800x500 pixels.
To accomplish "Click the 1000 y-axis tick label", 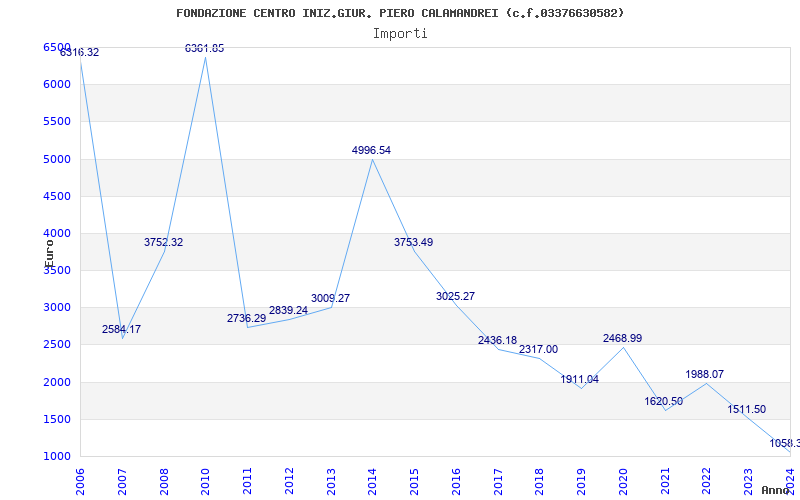I will pyautogui.click(x=55, y=457).
